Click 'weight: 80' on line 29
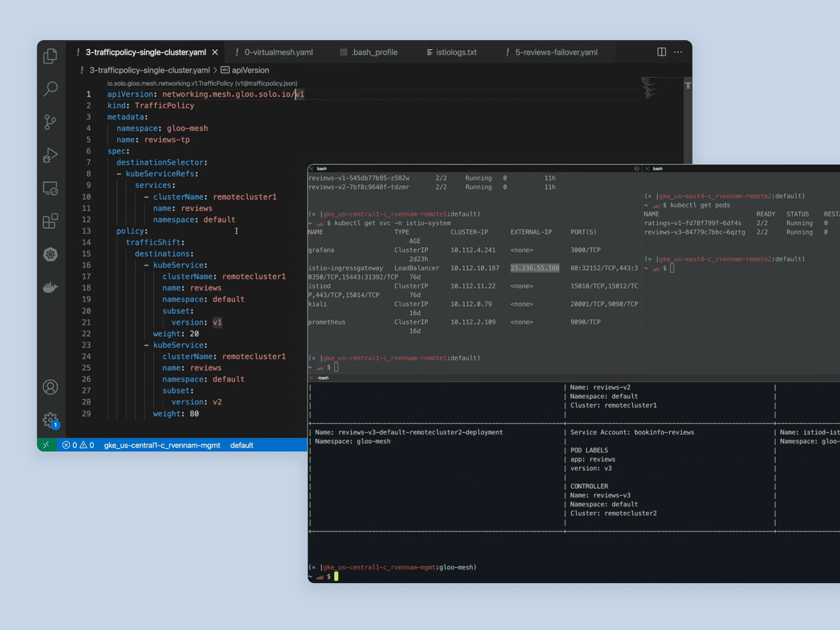 (176, 413)
